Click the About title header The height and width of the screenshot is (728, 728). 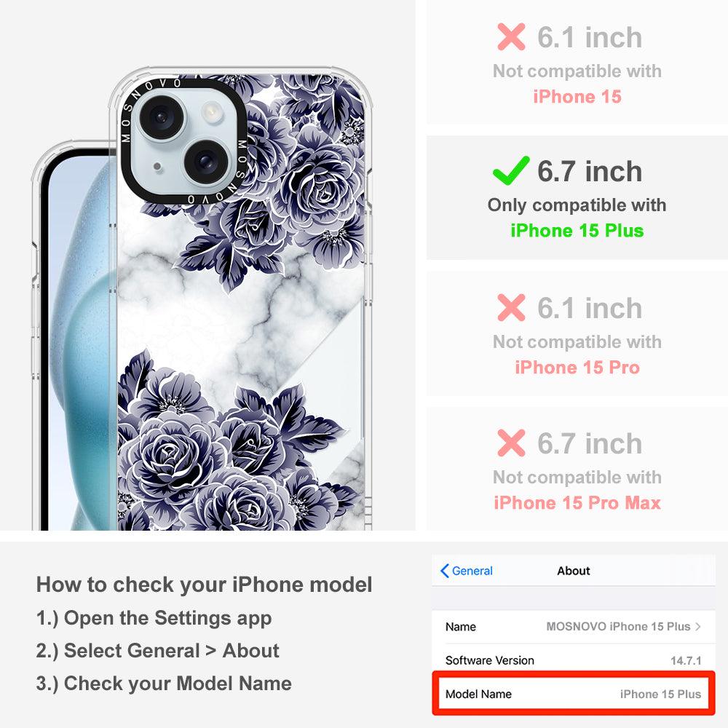pos(574,571)
